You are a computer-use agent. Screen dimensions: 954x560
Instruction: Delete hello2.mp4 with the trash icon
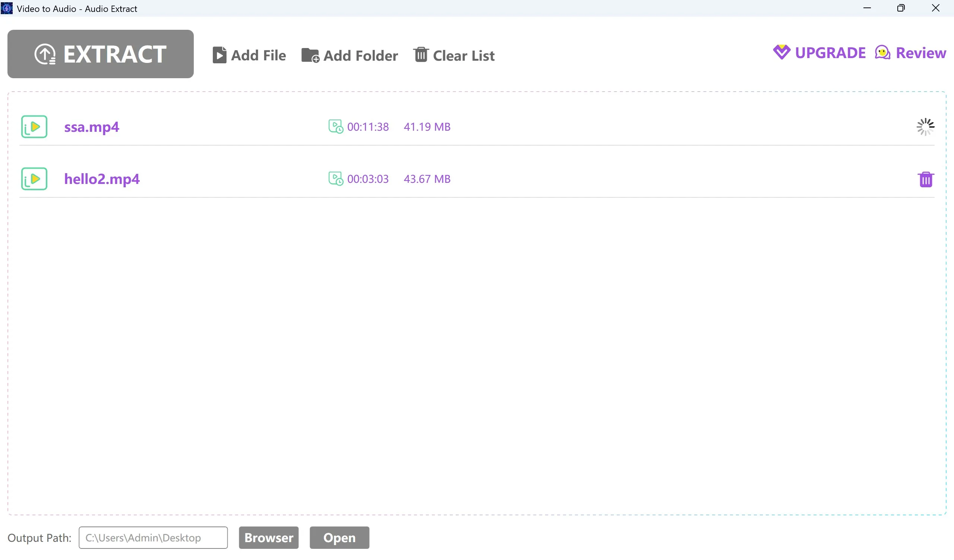(926, 179)
